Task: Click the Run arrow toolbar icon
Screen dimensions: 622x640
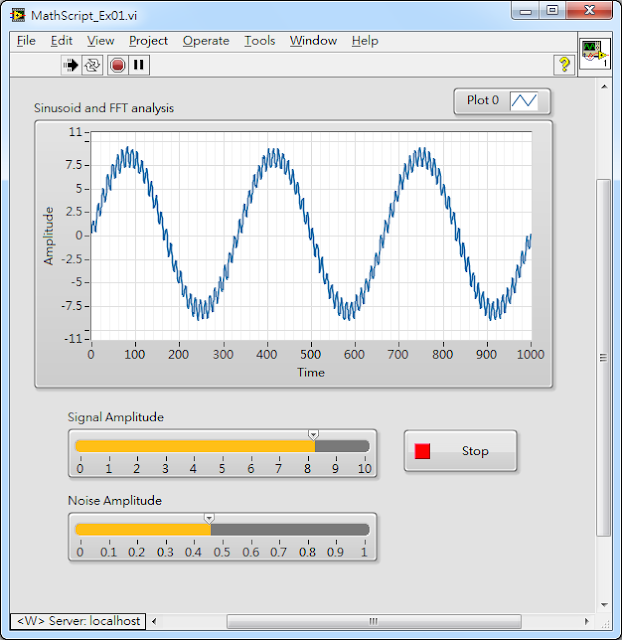Action: (71, 65)
